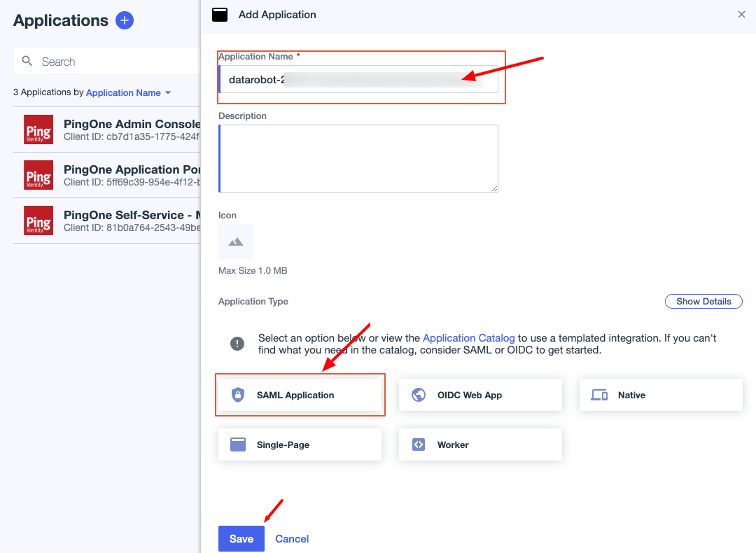Choose the Native application type
The image size is (756, 553).
660,395
